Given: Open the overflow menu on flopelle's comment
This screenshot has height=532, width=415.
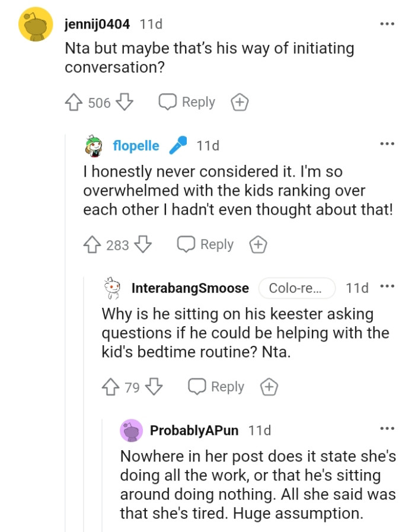Looking at the screenshot, I should click(x=387, y=144).
